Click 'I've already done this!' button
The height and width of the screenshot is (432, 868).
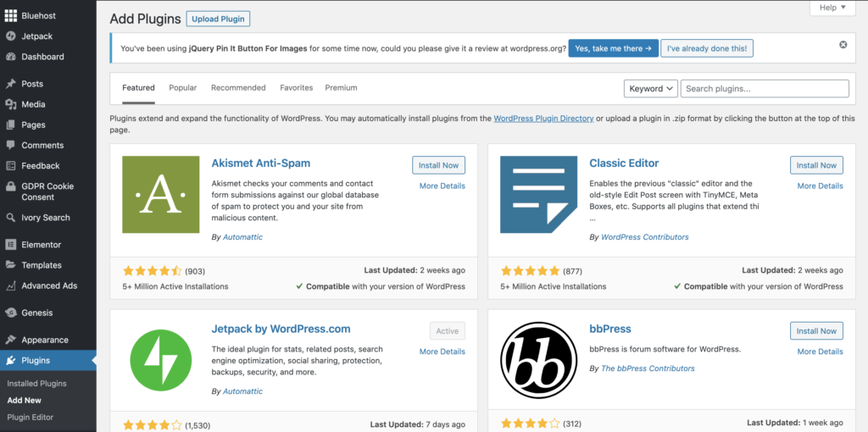click(x=707, y=48)
